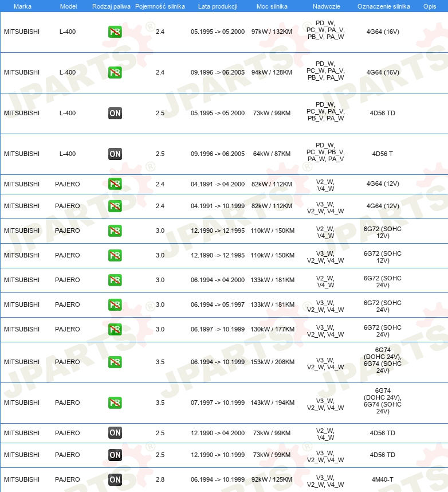Click petrol icon in 110kW row with V2_W, V4_W body
Viewport: 448px width, 492px height.
pos(115,231)
